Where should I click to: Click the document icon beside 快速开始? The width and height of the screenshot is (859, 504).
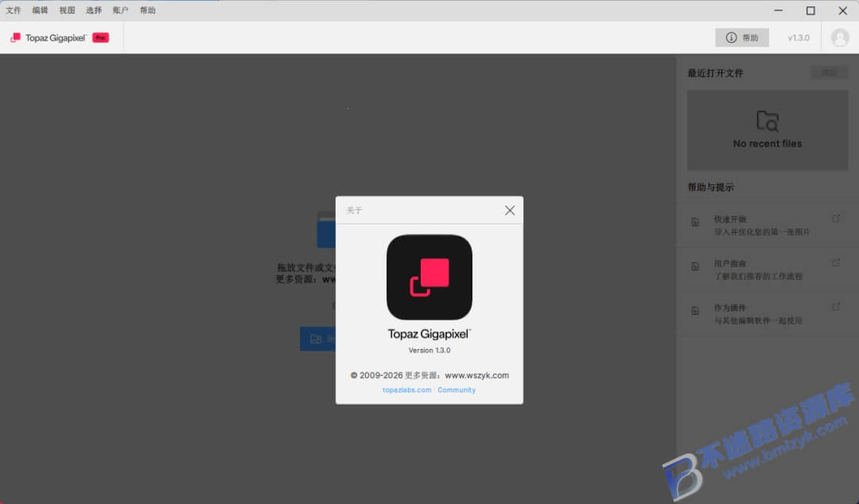point(695,222)
